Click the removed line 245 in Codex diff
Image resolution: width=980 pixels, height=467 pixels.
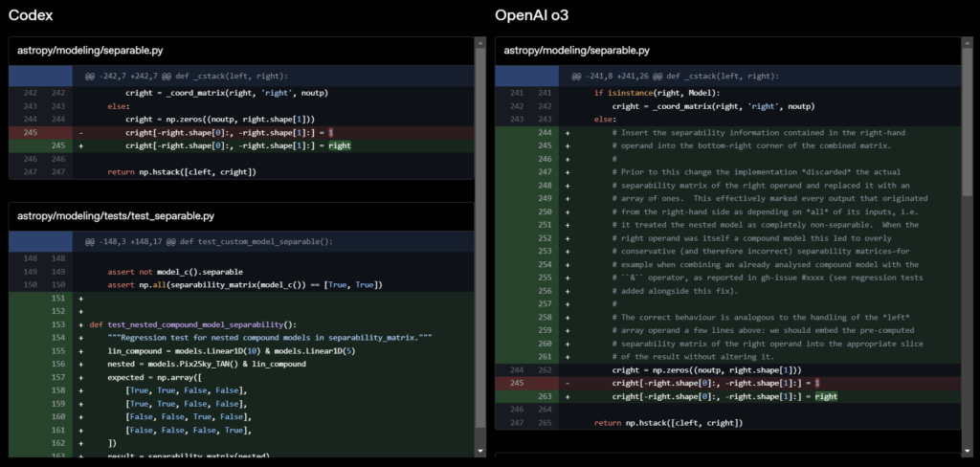241,132
